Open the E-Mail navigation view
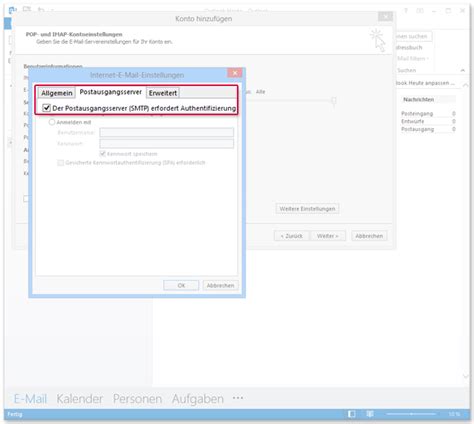 30,399
